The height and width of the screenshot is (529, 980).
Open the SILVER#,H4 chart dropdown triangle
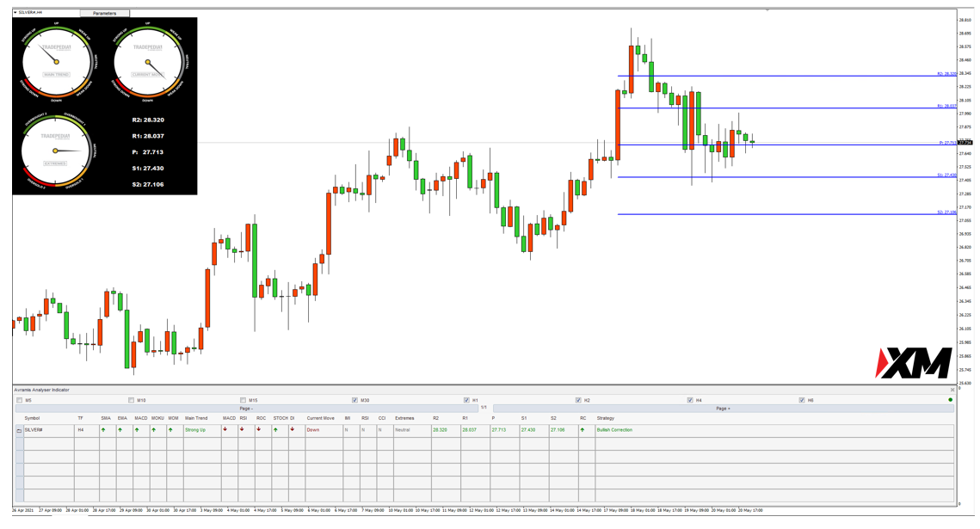pos(15,13)
